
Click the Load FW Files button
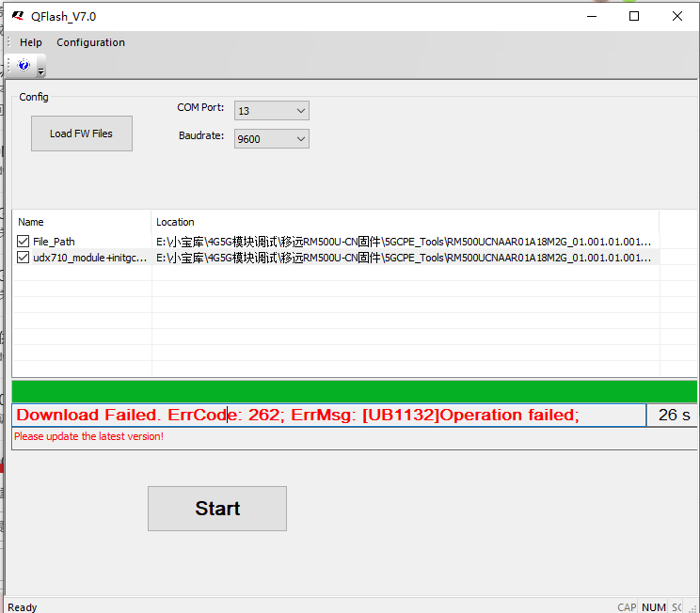pos(81,134)
